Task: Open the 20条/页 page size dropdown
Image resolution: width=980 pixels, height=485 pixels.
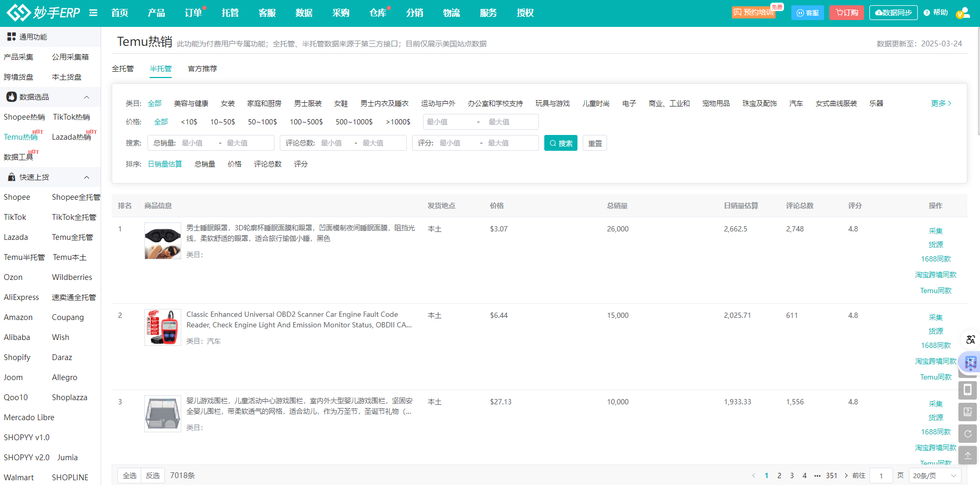Action: 934,476
